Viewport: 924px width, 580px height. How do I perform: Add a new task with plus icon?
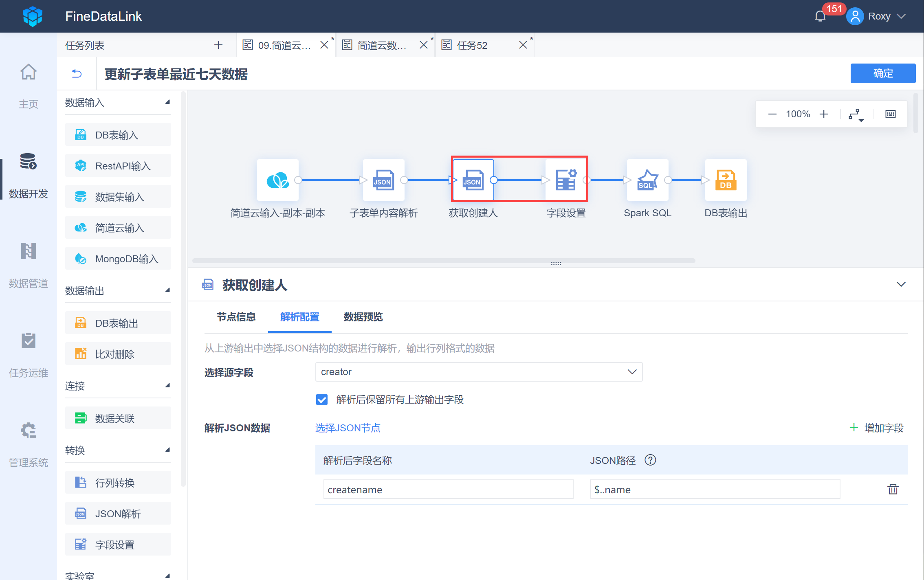[x=218, y=45]
